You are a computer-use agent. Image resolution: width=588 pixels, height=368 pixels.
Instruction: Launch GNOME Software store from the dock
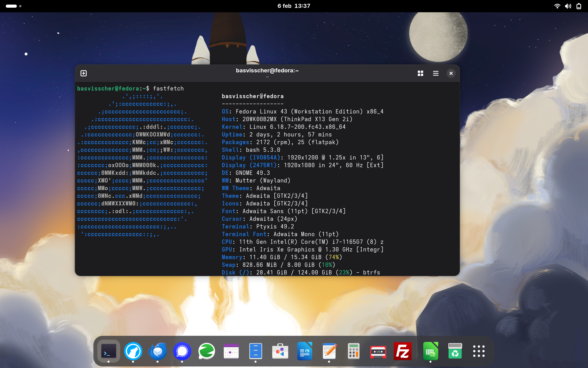click(280, 351)
